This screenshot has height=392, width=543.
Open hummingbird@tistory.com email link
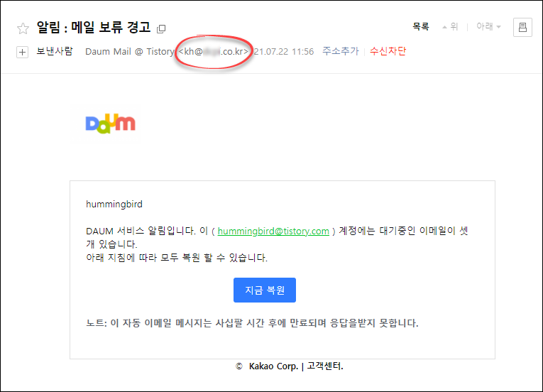click(x=273, y=232)
